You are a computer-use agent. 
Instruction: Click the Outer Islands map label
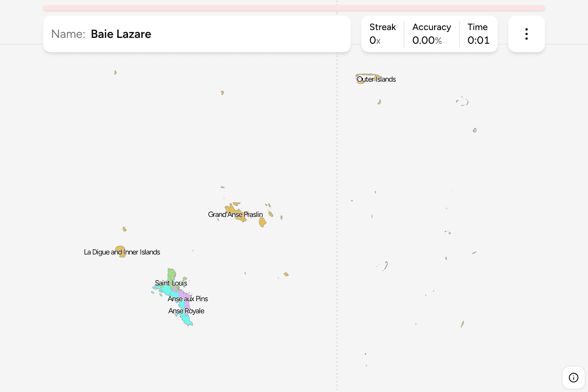pos(376,79)
